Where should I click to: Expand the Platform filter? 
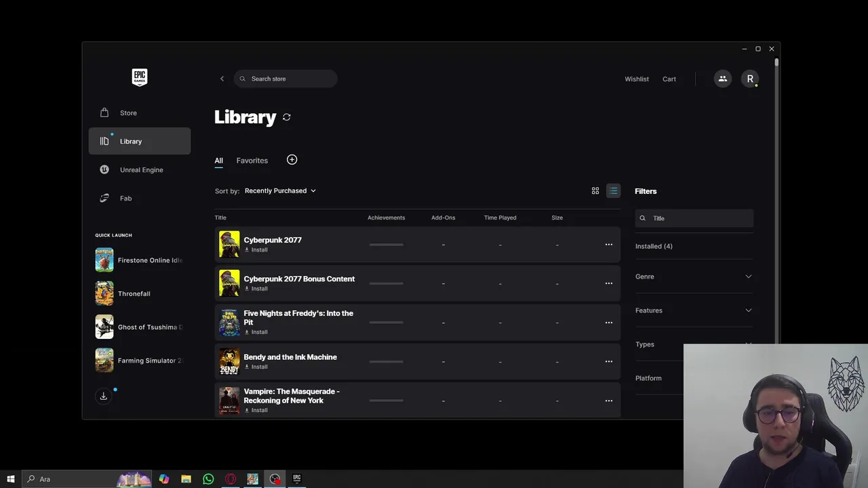659,378
